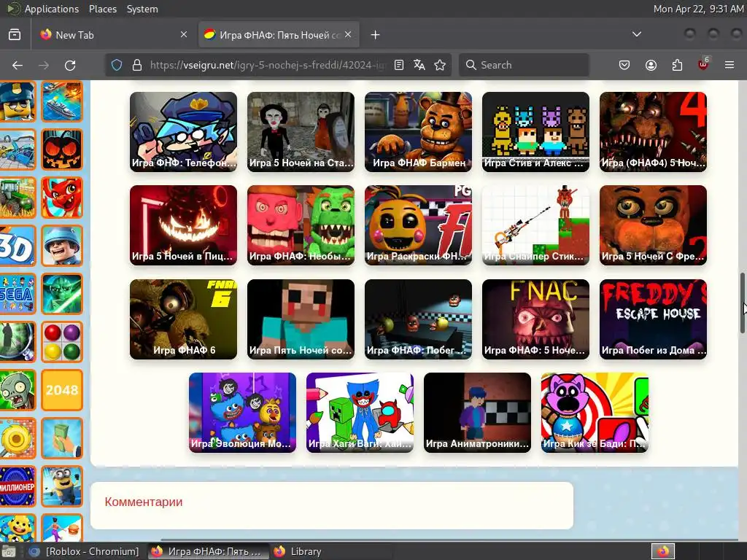Screen dimensions: 747x560
Task: Open game Игра Стив и Алекс
Action: [535, 132]
